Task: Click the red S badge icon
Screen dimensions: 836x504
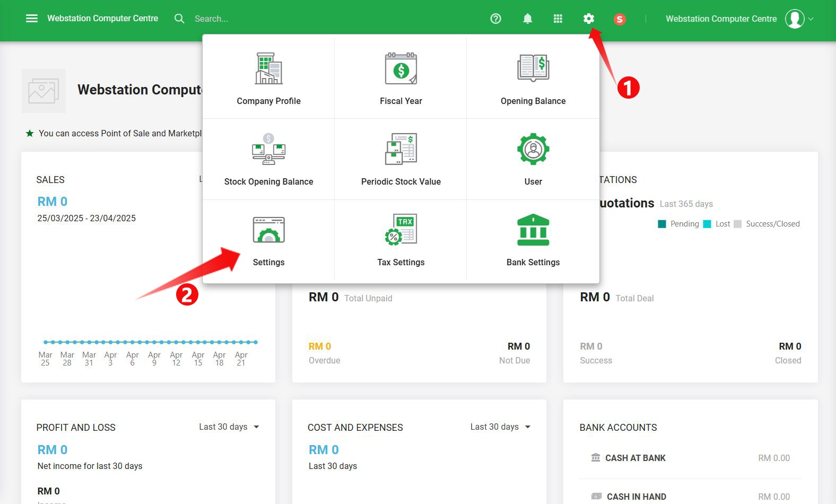Action: (x=619, y=20)
